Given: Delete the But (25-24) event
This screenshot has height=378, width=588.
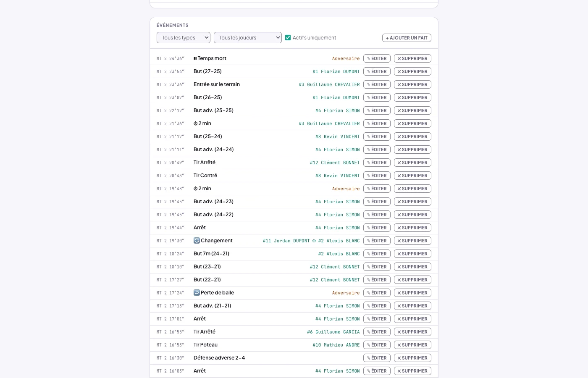Looking at the screenshot, I should 412,136.
